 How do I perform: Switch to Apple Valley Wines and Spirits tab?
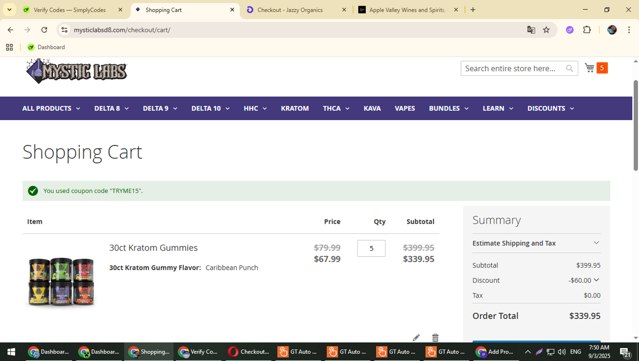click(406, 10)
